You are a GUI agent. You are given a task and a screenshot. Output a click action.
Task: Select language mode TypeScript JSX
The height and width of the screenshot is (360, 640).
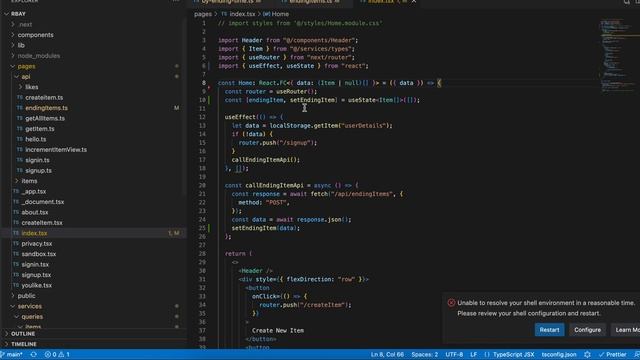pyautogui.click(x=513, y=354)
